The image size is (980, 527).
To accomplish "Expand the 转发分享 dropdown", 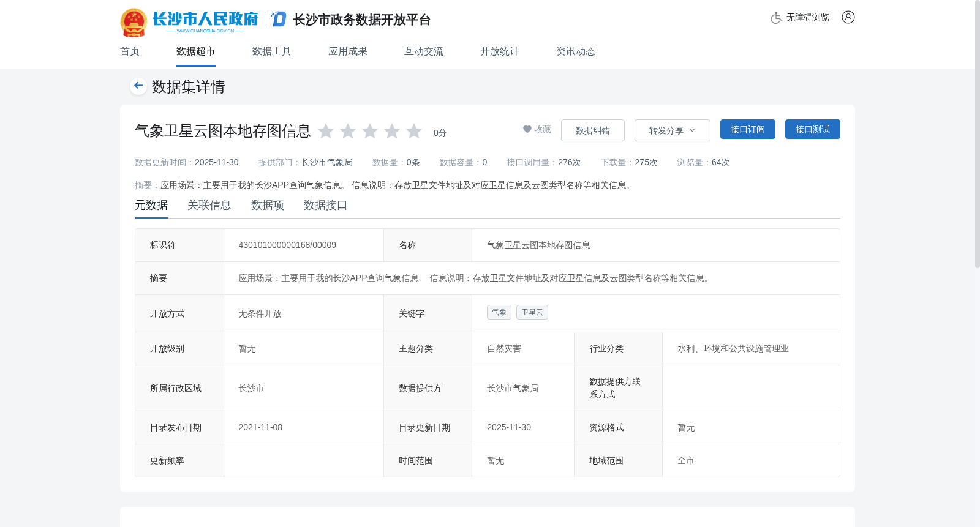I will [673, 130].
